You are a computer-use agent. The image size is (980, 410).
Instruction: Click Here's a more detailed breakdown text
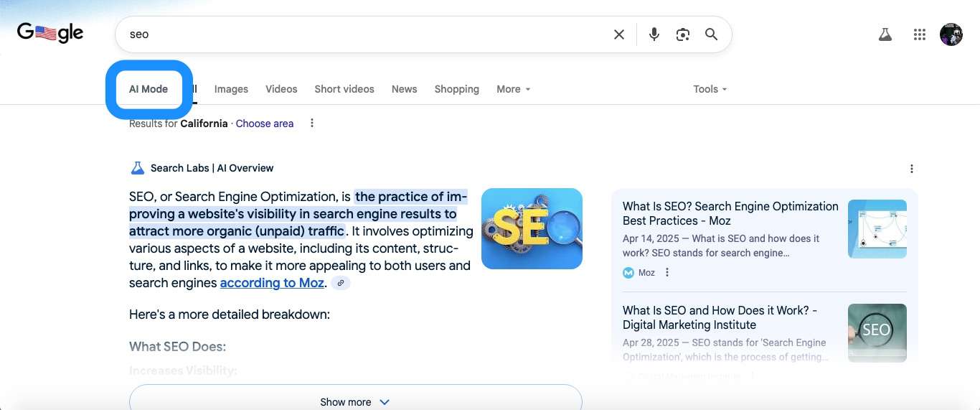229,315
